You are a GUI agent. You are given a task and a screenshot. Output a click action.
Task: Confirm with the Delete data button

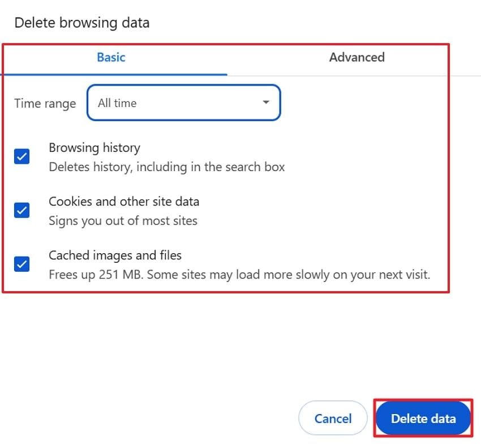[423, 419]
